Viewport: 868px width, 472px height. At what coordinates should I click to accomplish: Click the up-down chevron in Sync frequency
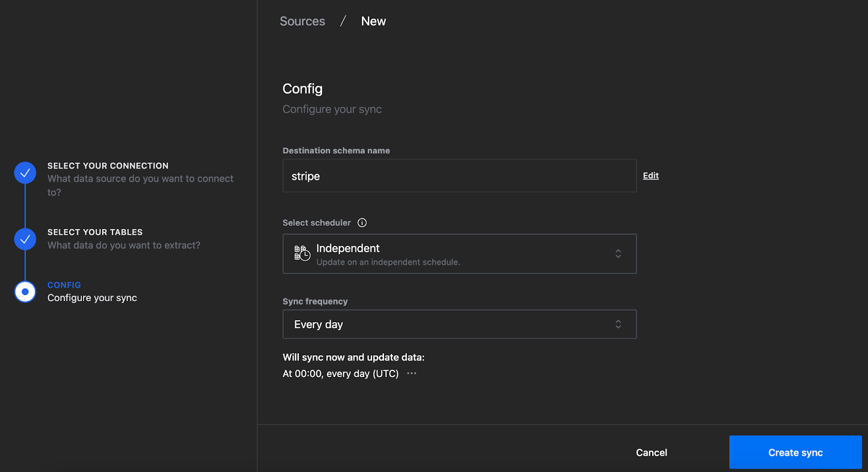tap(618, 324)
